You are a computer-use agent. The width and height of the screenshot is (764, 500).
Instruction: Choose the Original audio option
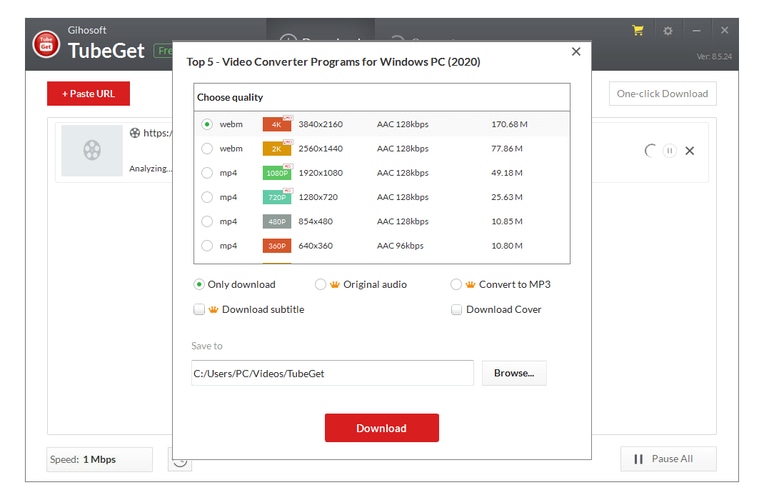[321, 285]
